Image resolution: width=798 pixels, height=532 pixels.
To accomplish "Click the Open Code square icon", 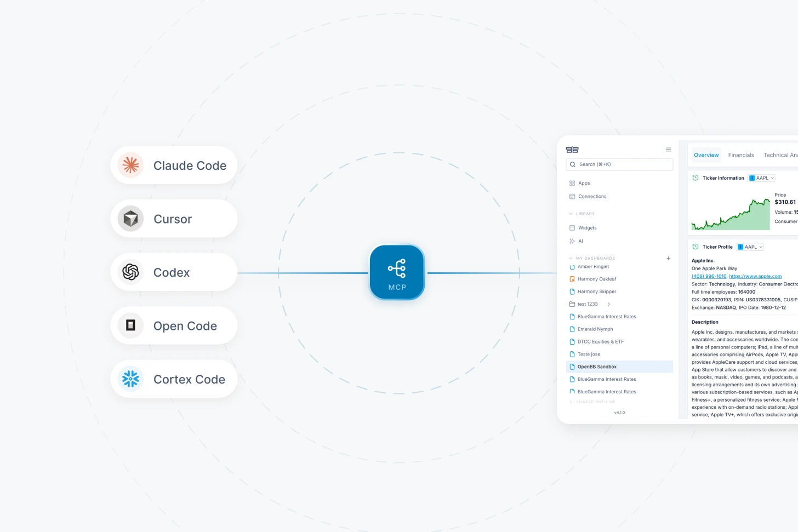I will coord(130,325).
